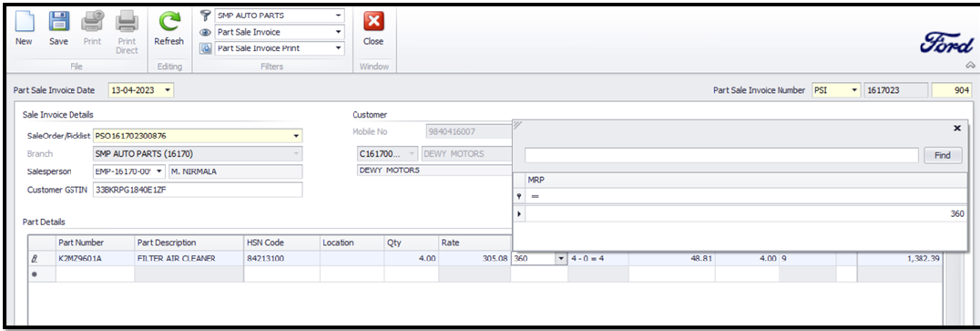Click the MRP column header in popup
The image size is (980, 331).
[x=745, y=181]
